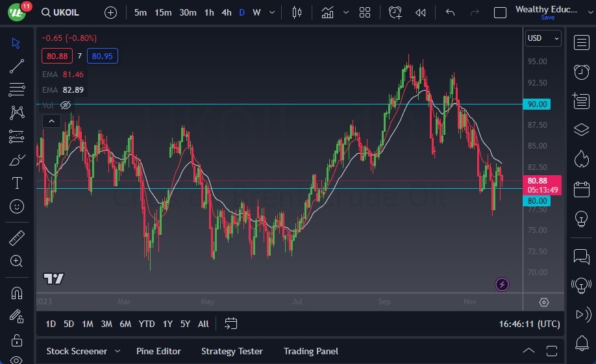Select the 5m timeframe

point(140,12)
